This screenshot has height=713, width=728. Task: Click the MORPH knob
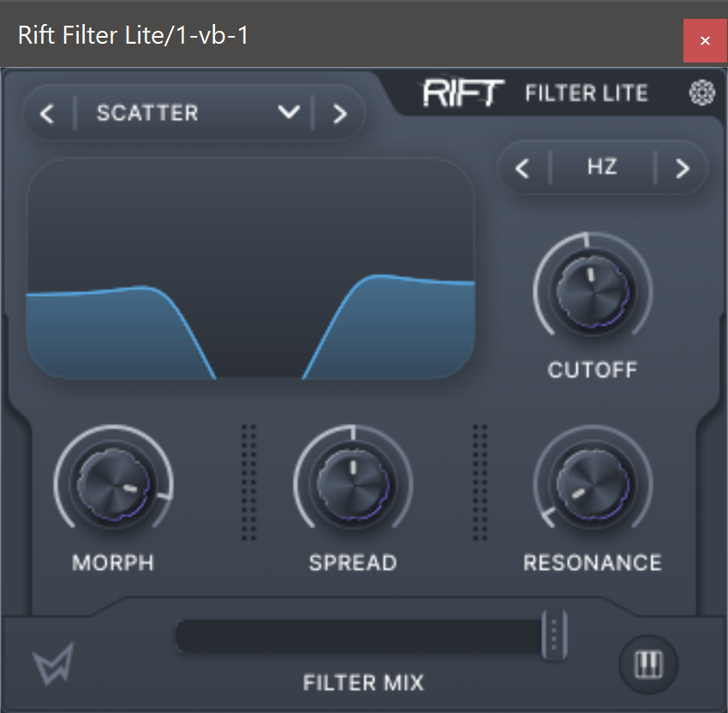point(113,484)
